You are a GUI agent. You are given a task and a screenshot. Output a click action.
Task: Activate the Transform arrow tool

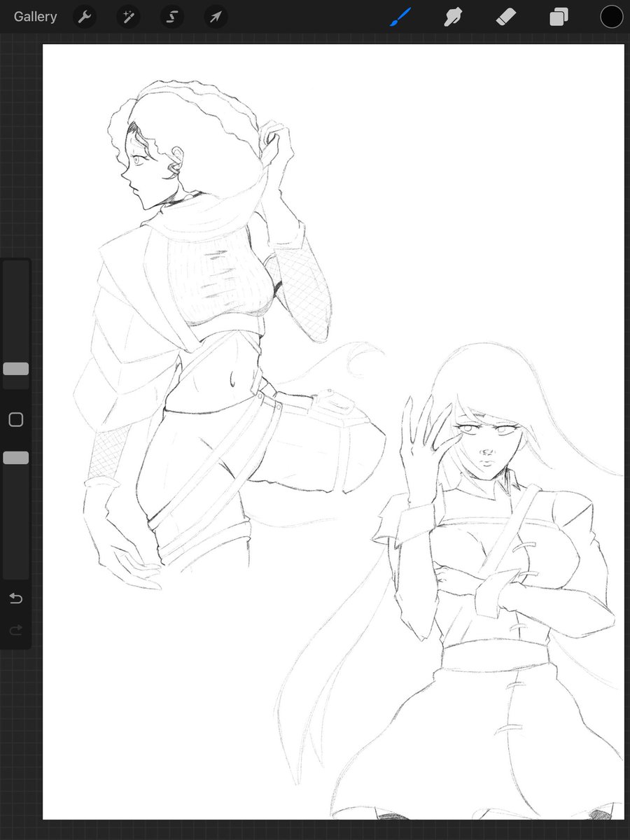[x=216, y=17]
